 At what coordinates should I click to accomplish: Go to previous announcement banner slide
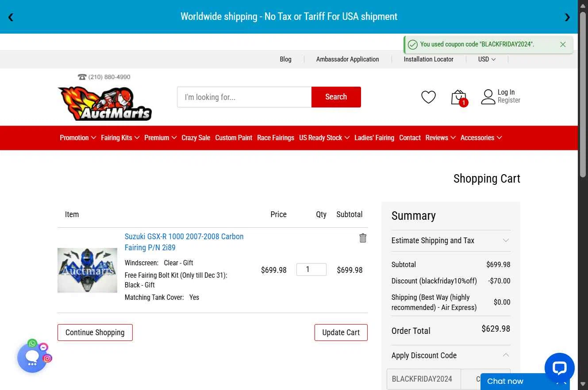pyautogui.click(x=11, y=17)
